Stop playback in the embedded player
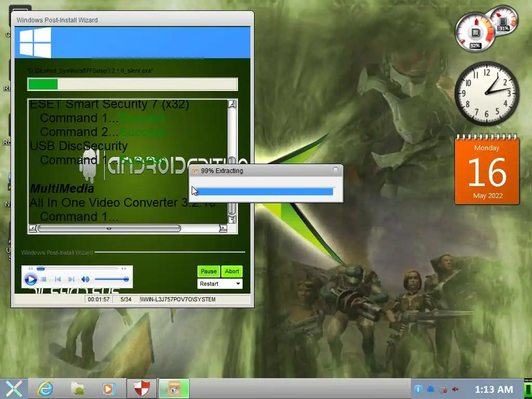 [x=44, y=279]
